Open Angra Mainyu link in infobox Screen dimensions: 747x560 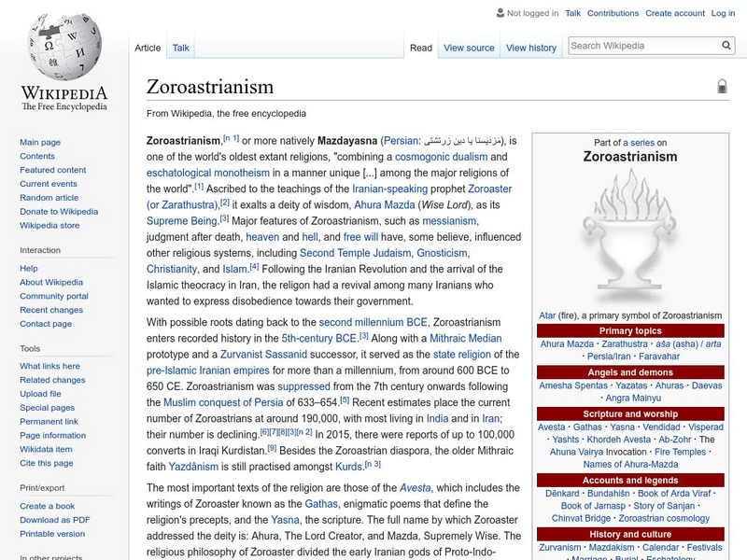633,398
